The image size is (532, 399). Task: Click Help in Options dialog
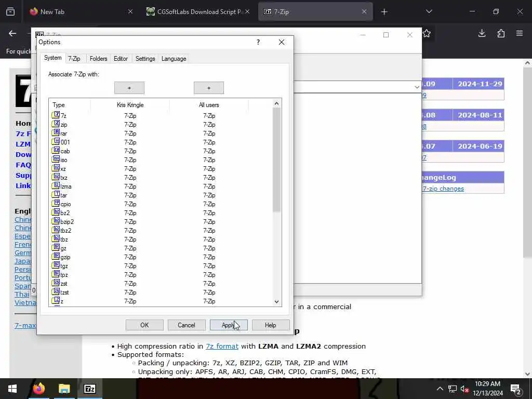click(271, 325)
